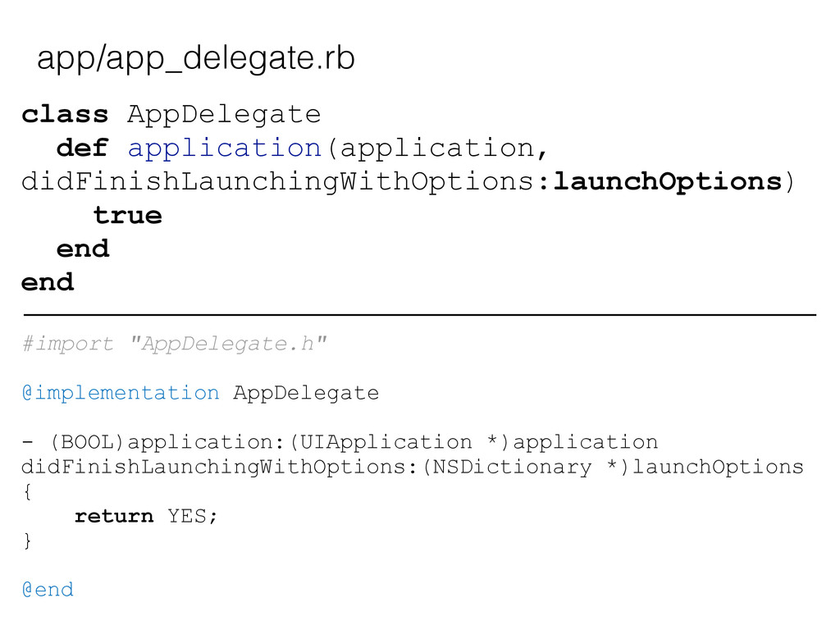Click the #import "AppDelegate.h" line
Screen dimensions: 840x630
[x=175, y=344]
